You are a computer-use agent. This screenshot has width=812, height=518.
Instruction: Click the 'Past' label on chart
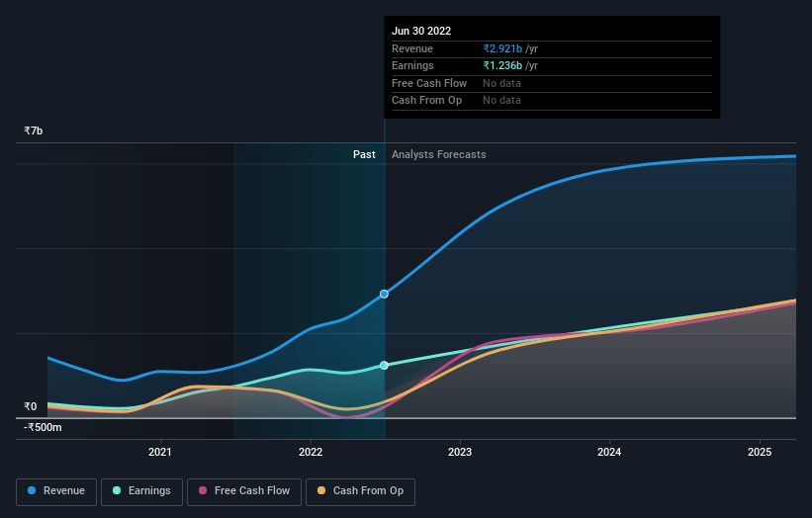(x=364, y=154)
